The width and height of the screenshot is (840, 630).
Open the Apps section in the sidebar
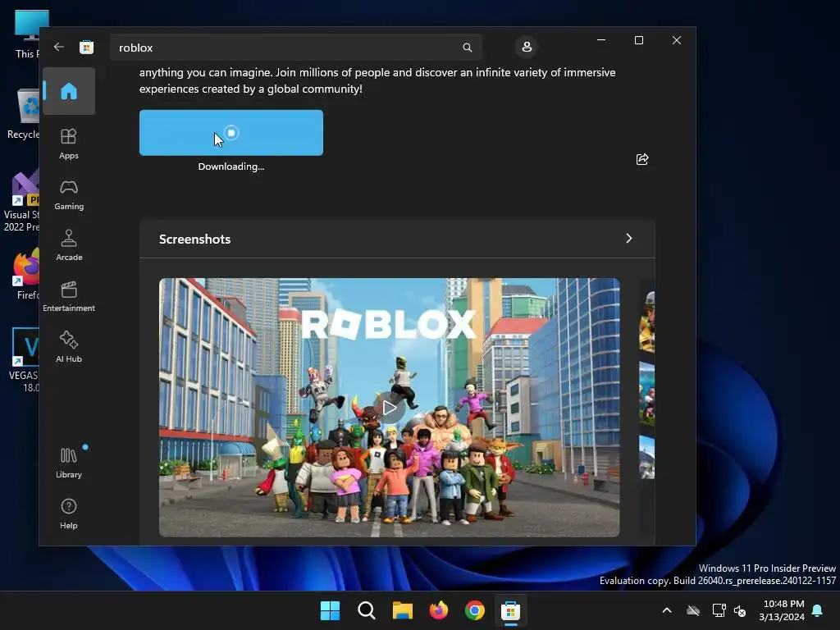click(69, 144)
